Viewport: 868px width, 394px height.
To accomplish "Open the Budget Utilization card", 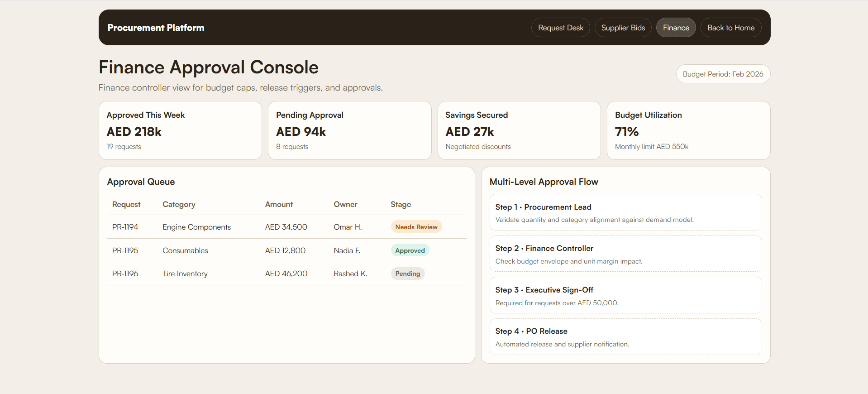I will coord(688,130).
